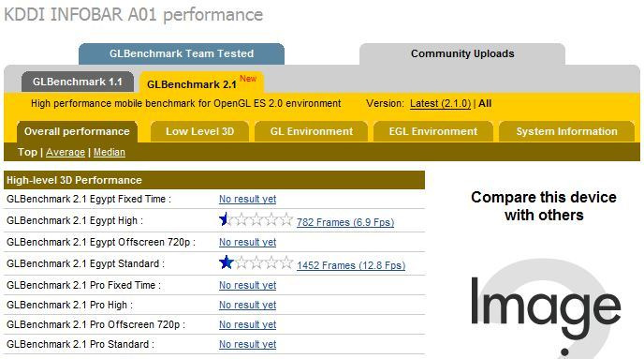Viewport: 644px width, 359px height.
Task: Click 'GLBenchmark 2.1 Egypt Offscreen 720p :' label
Action: 101,242
